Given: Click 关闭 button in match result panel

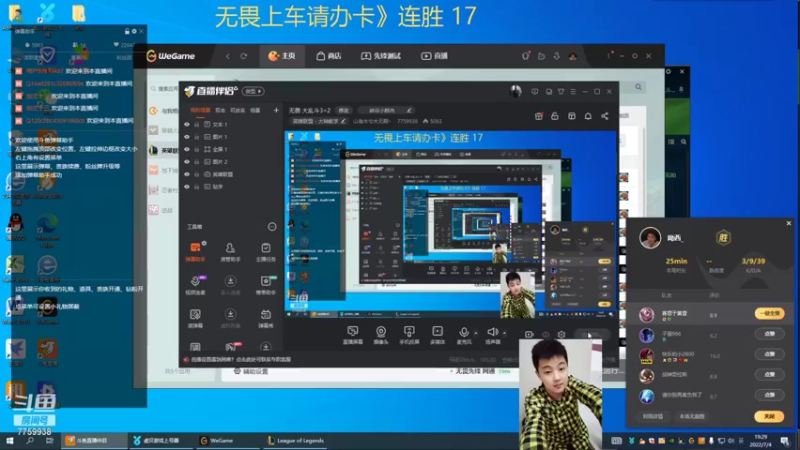Looking at the screenshot, I should pos(769,416).
